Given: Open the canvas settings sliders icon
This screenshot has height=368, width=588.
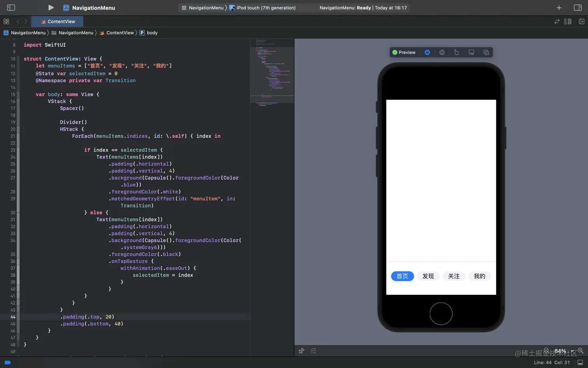Looking at the screenshot, I should (313, 351).
